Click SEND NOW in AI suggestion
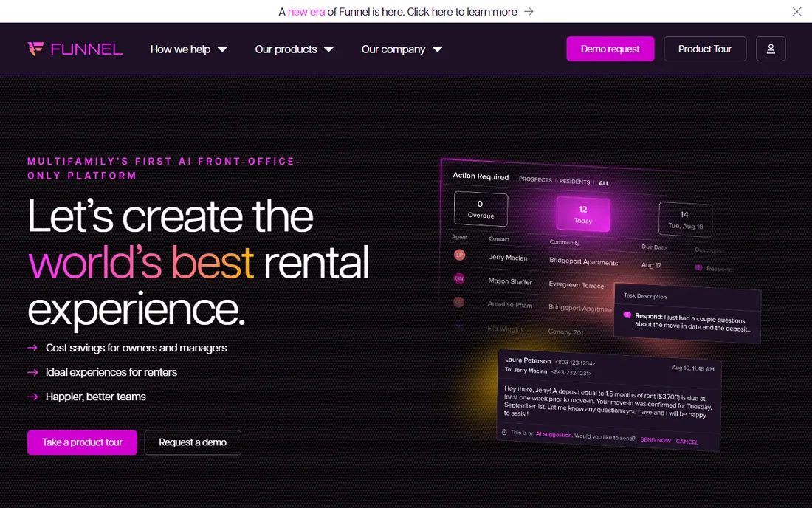The image size is (812, 508). click(655, 440)
